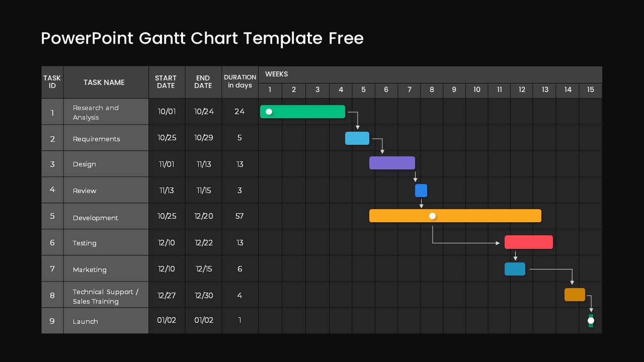Select the purple Design task bar
The image size is (644, 362).
point(392,163)
